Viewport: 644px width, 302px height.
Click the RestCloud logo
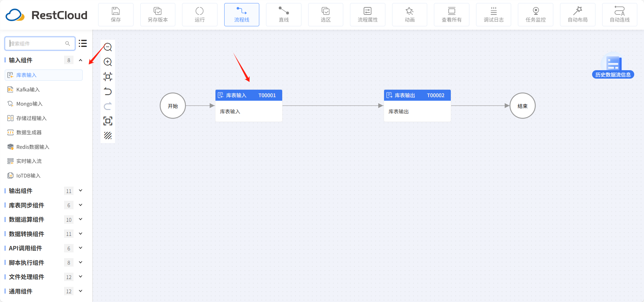coord(47,15)
